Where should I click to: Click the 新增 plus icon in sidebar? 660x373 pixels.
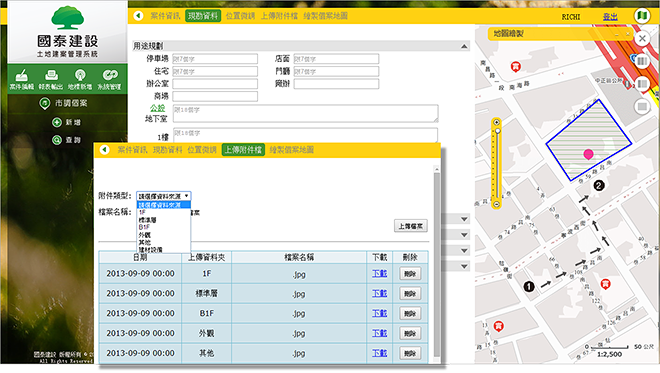pyautogui.click(x=57, y=123)
